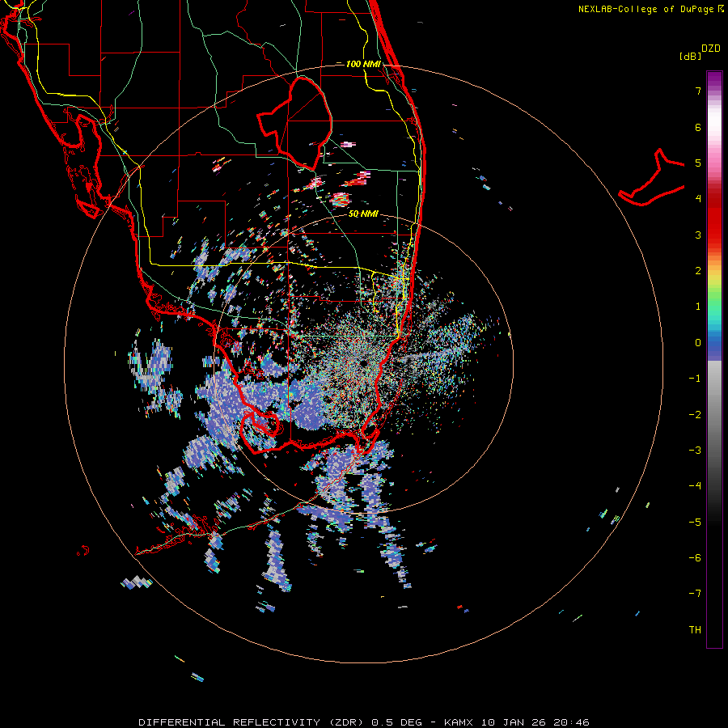Image resolution: width=728 pixels, height=728 pixels.
Task: Click the 2 dB tick label
Action: (698, 271)
